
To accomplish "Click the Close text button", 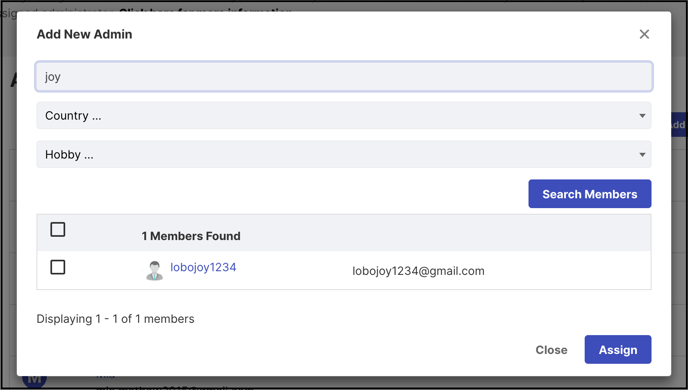I will coord(551,350).
